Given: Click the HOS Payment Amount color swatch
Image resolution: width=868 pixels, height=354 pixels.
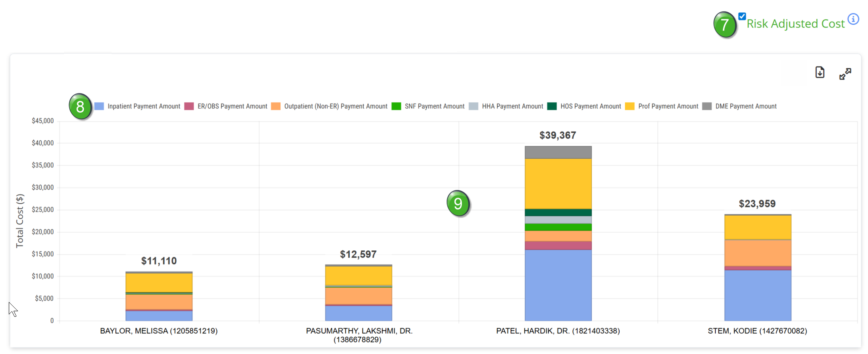Looking at the screenshot, I should (x=552, y=106).
